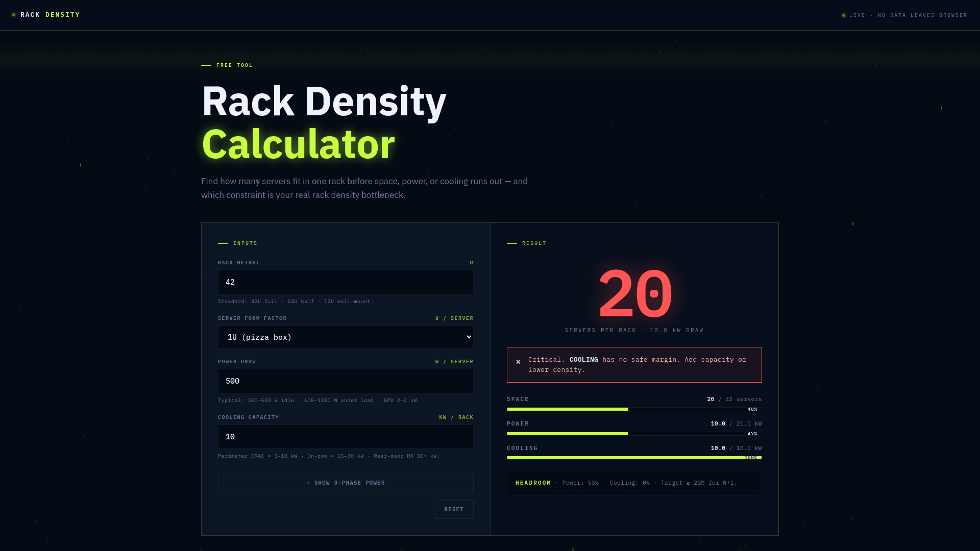Click the Power utilization progress bar

(634, 434)
